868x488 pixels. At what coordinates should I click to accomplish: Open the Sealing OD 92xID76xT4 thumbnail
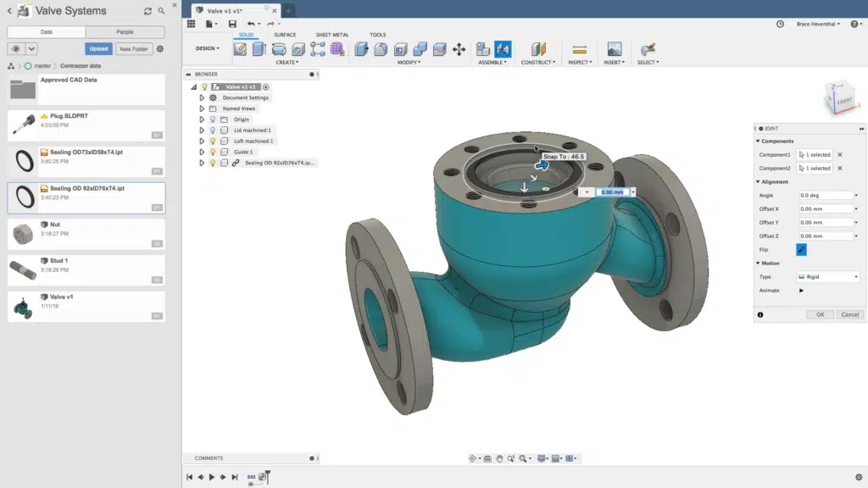coord(25,195)
